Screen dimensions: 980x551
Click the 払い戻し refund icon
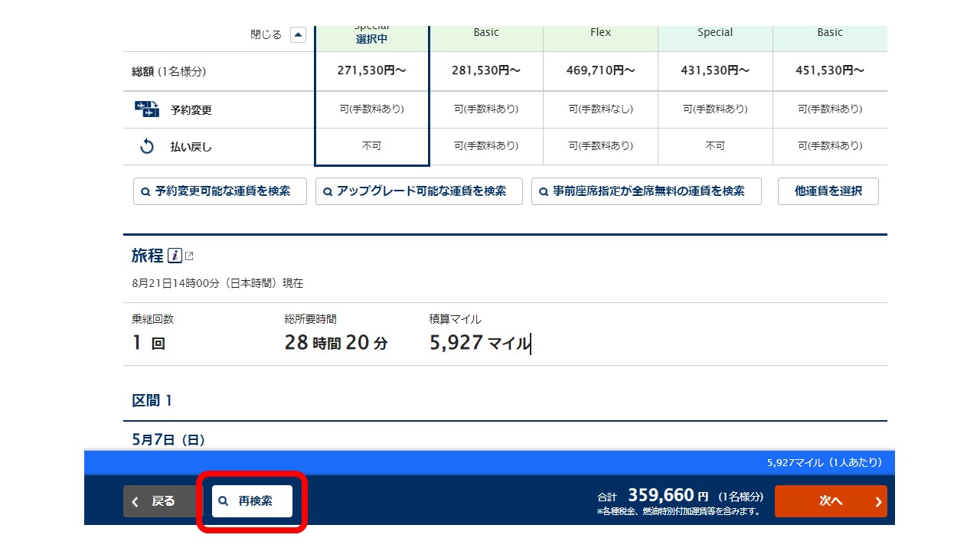147,146
